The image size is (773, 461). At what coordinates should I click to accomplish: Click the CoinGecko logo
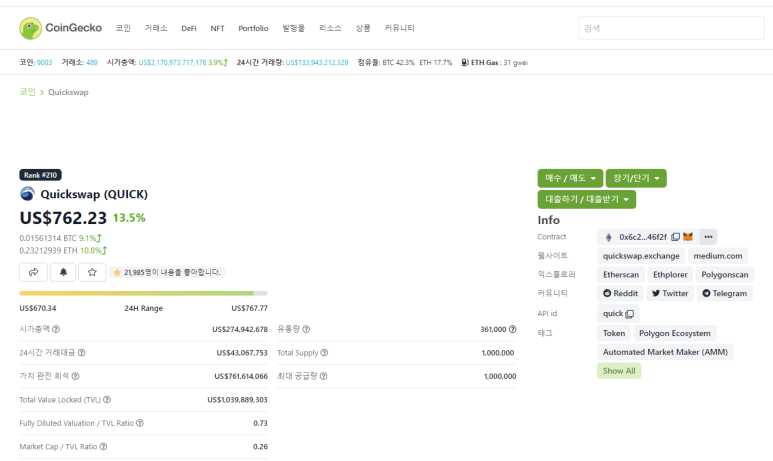pyautogui.click(x=60, y=28)
